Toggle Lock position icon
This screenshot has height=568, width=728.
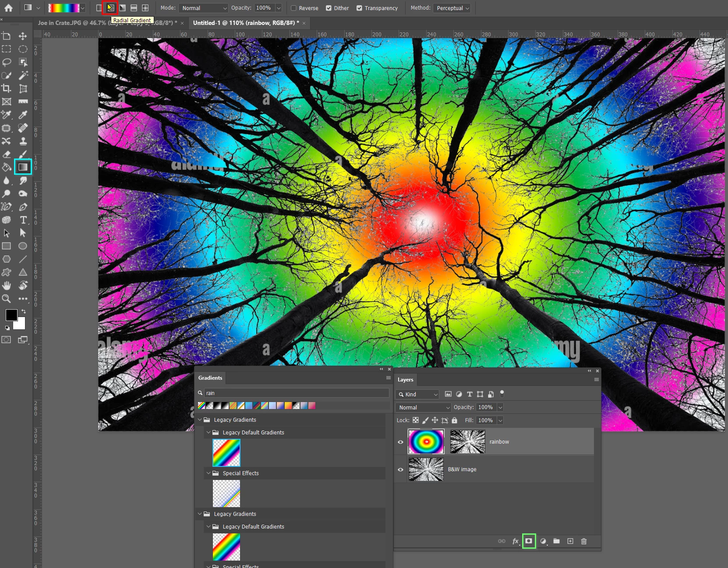coord(435,420)
